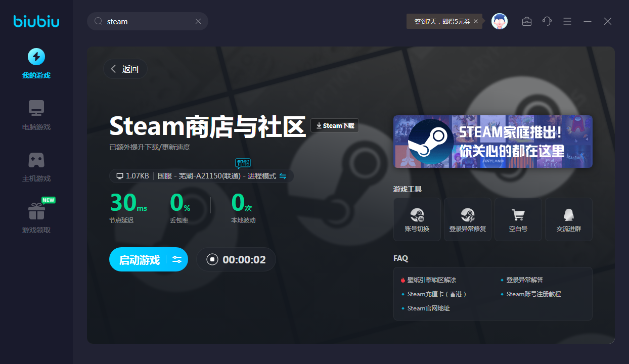
Task: Open the toolbox briefcase icon
Action: (x=527, y=21)
